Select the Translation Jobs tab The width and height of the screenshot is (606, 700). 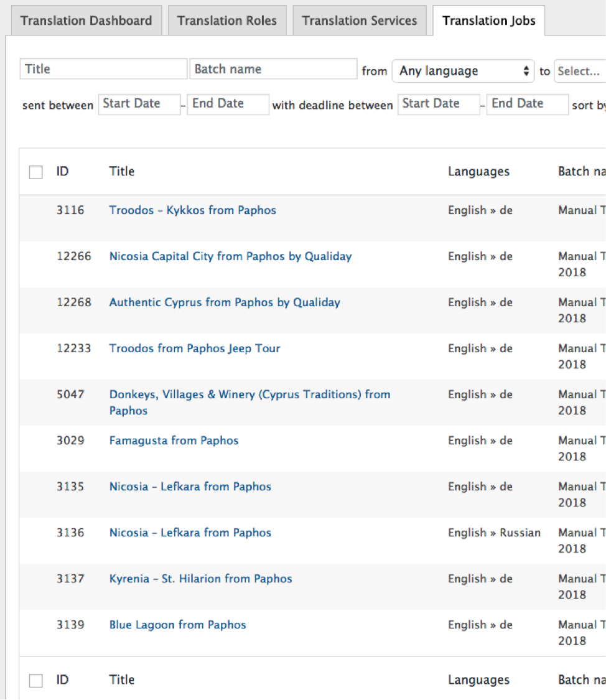click(x=488, y=21)
